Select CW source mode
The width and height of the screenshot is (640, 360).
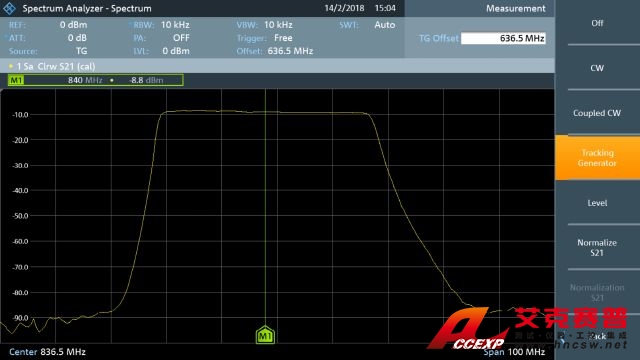(597, 68)
